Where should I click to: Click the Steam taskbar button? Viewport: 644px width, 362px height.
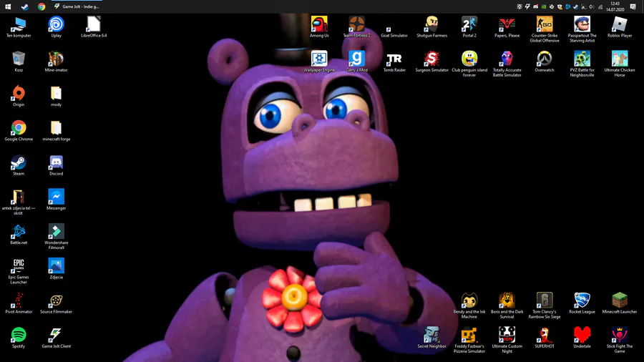(24, 6)
